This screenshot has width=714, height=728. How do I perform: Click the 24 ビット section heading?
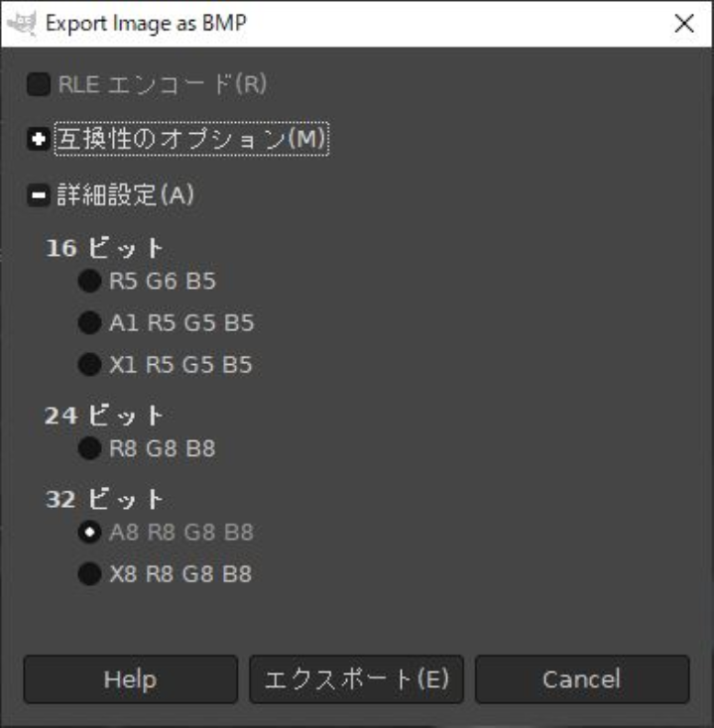pos(104,416)
